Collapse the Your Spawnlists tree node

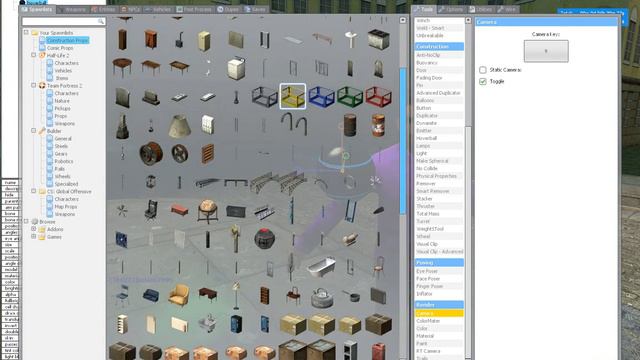pyautogui.click(x=26, y=32)
